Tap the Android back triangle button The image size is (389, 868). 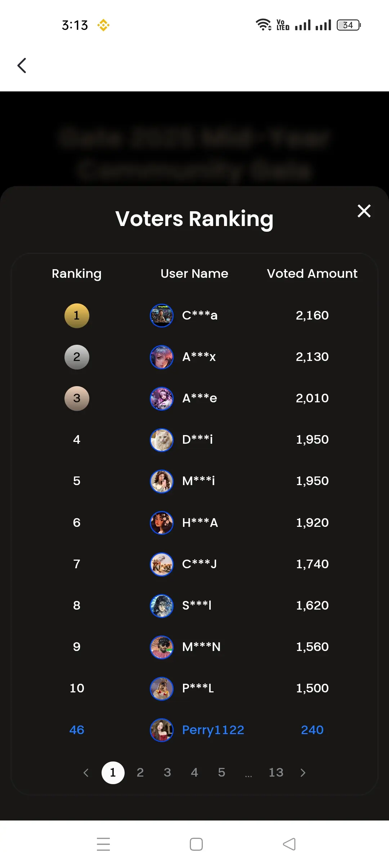point(289,844)
